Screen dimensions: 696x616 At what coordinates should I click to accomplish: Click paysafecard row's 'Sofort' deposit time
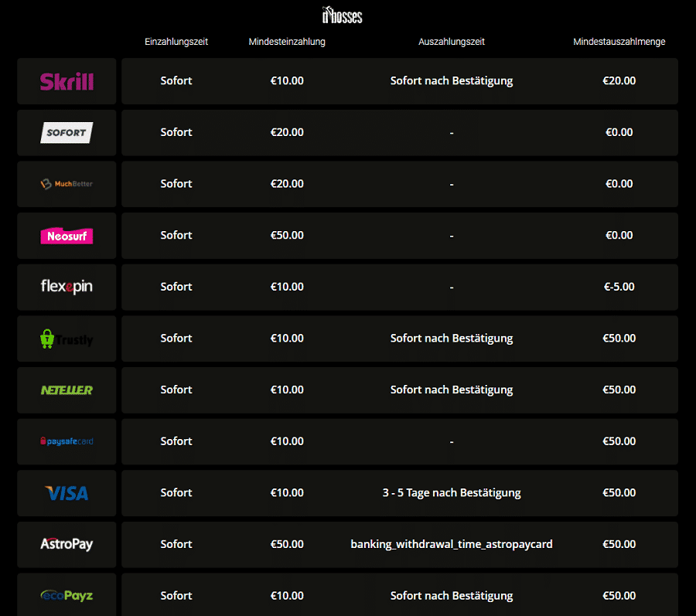click(x=176, y=441)
